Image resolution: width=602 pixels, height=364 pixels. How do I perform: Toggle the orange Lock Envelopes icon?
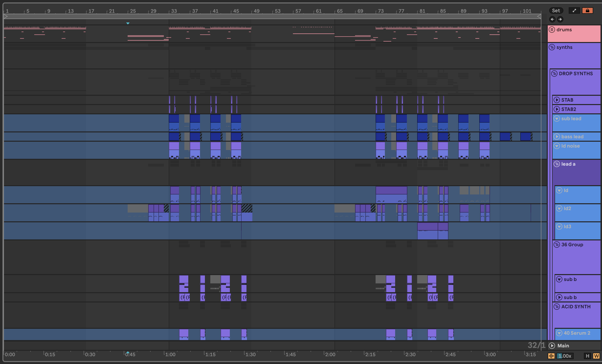tap(587, 11)
